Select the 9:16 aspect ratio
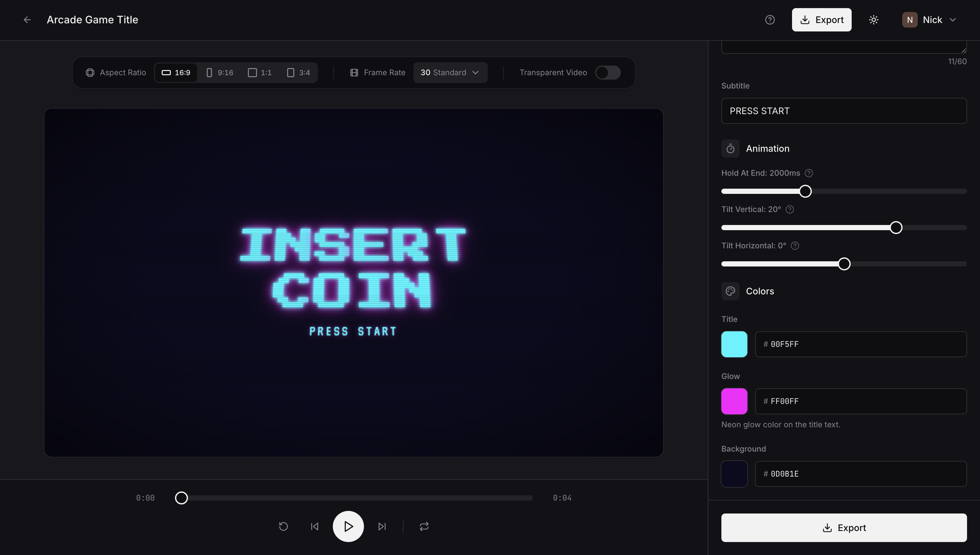Viewport: 980px width, 555px height. [220, 72]
